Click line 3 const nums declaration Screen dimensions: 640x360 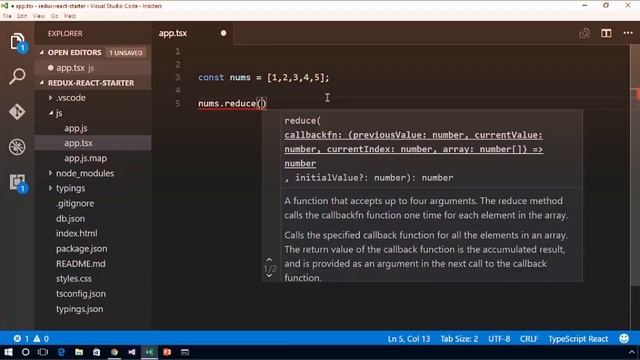pos(263,77)
